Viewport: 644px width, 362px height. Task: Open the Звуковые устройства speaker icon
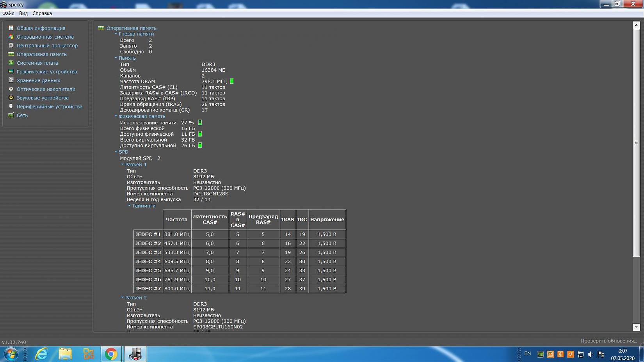point(11,98)
